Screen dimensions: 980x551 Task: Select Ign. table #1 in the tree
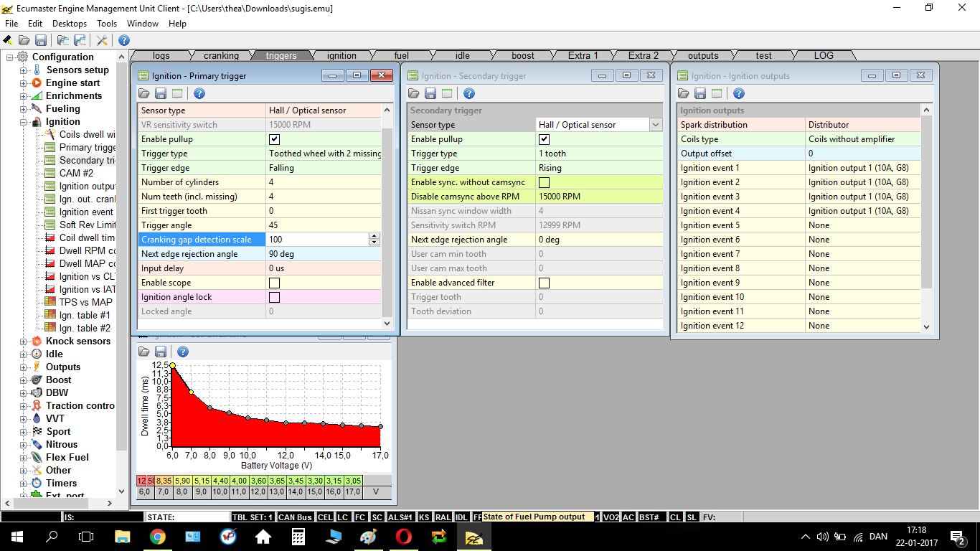(x=85, y=315)
